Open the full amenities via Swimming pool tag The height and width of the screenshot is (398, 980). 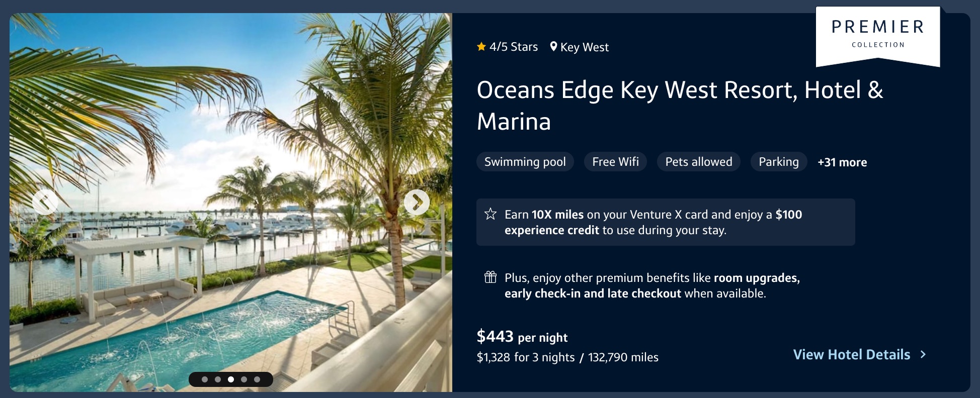click(525, 161)
